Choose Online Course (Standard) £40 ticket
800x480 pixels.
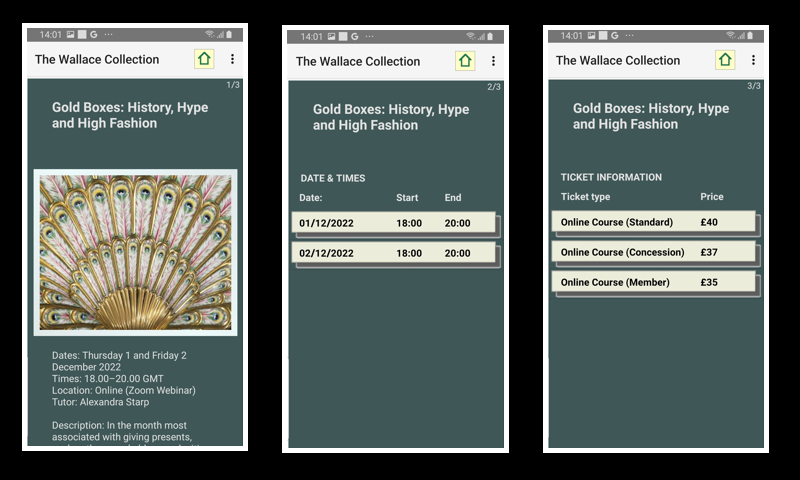coord(654,222)
